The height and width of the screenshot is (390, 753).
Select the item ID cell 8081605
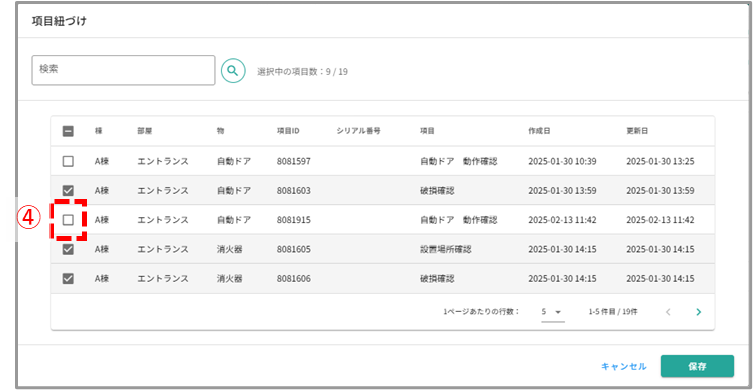click(294, 249)
